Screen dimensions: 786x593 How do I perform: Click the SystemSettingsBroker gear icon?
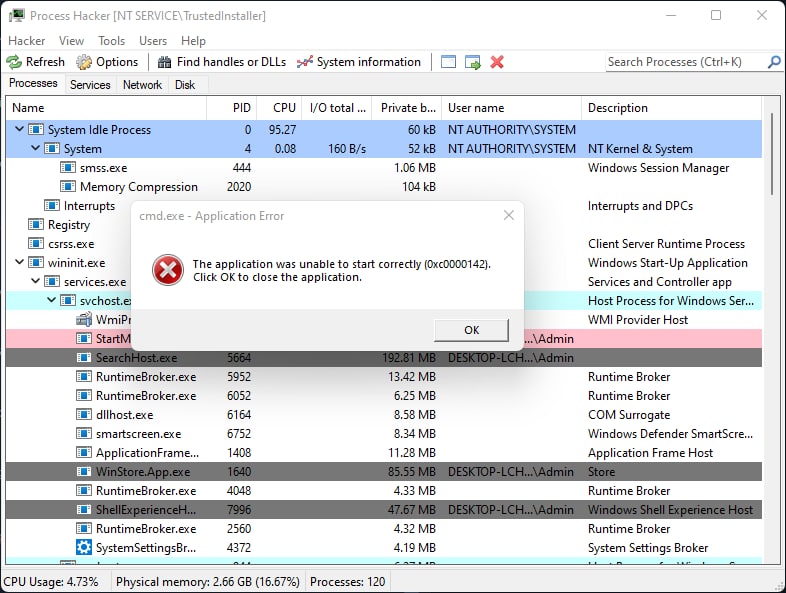click(84, 547)
